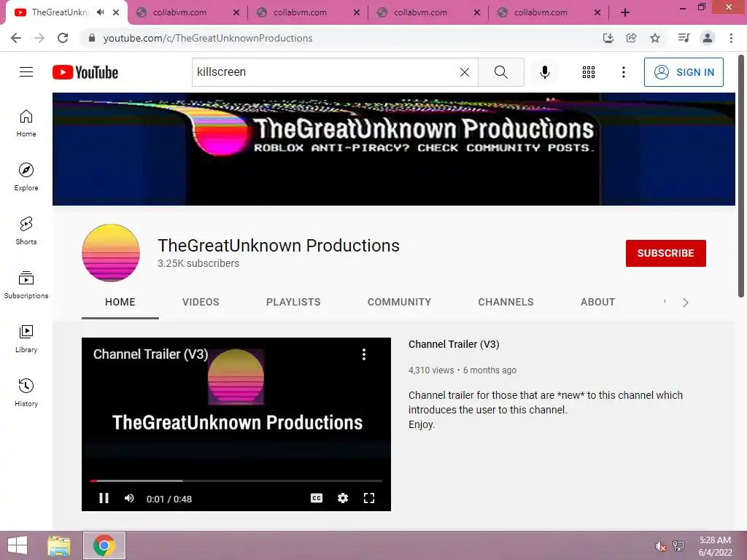
Task: Expand more channel tabs with right chevron
Action: 686,303
